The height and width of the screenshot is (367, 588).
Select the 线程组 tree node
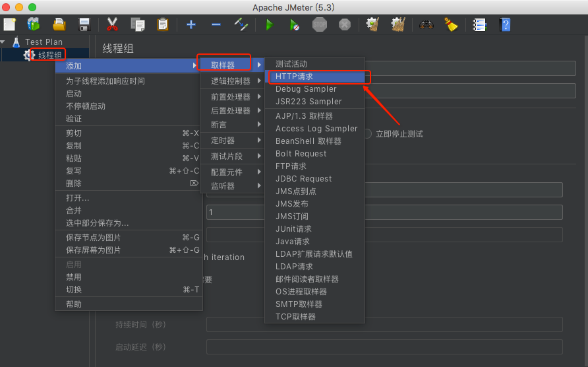pyautogui.click(x=50, y=55)
